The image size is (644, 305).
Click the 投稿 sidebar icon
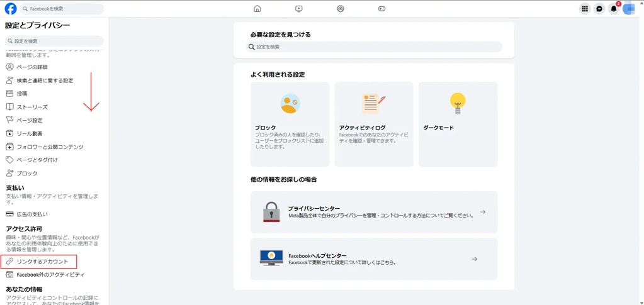click(x=10, y=94)
